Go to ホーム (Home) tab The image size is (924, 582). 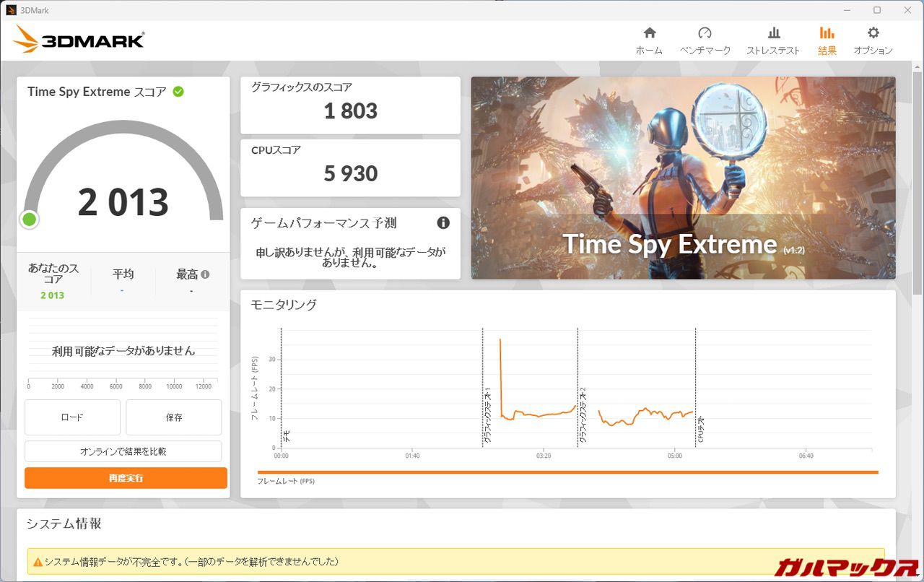coord(649,40)
